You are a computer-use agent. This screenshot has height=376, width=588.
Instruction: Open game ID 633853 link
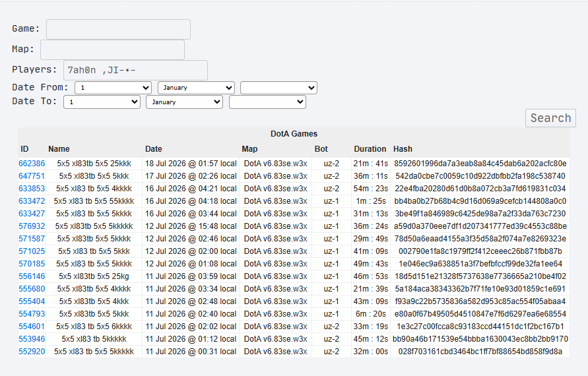click(32, 189)
